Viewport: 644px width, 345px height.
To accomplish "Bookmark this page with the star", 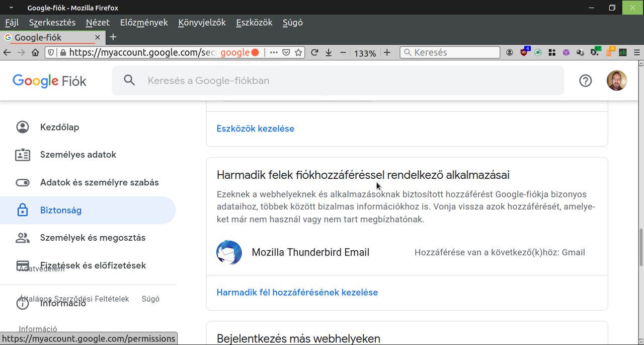I will click(298, 52).
